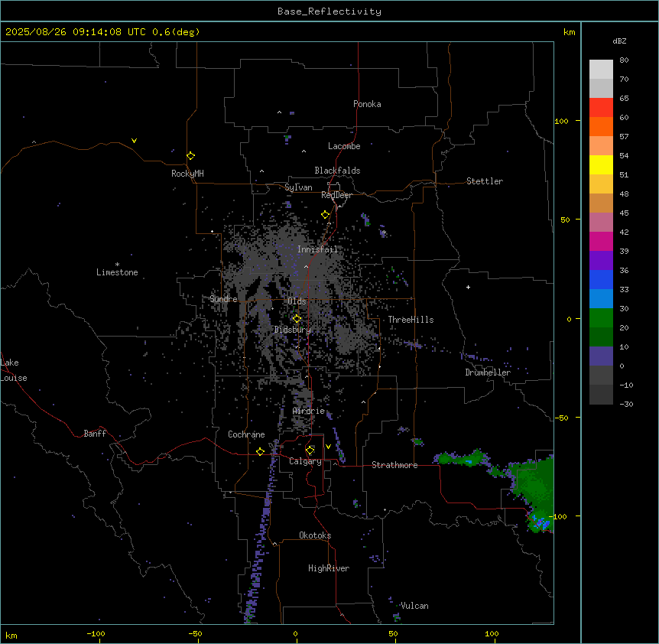Screen dimensions: 659x644
Task: Select the Innisfail label
Action: (317, 249)
